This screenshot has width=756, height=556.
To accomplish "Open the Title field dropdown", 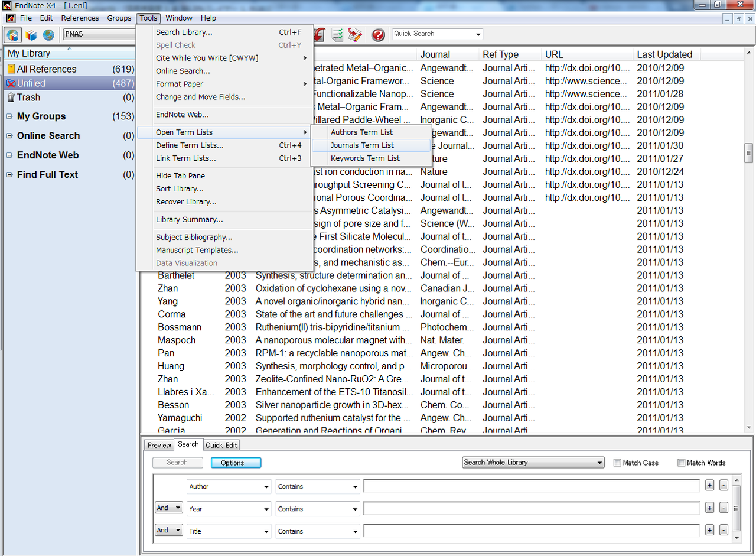I will pos(229,531).
